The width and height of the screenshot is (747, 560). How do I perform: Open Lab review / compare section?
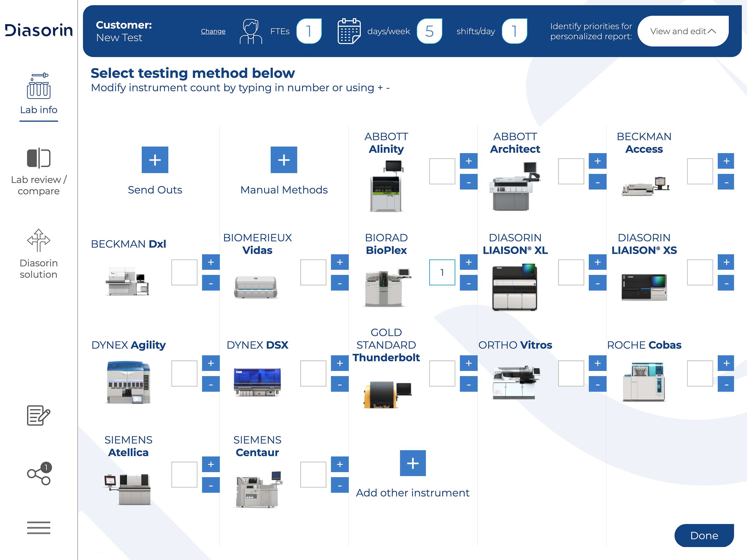pos(39,171)
